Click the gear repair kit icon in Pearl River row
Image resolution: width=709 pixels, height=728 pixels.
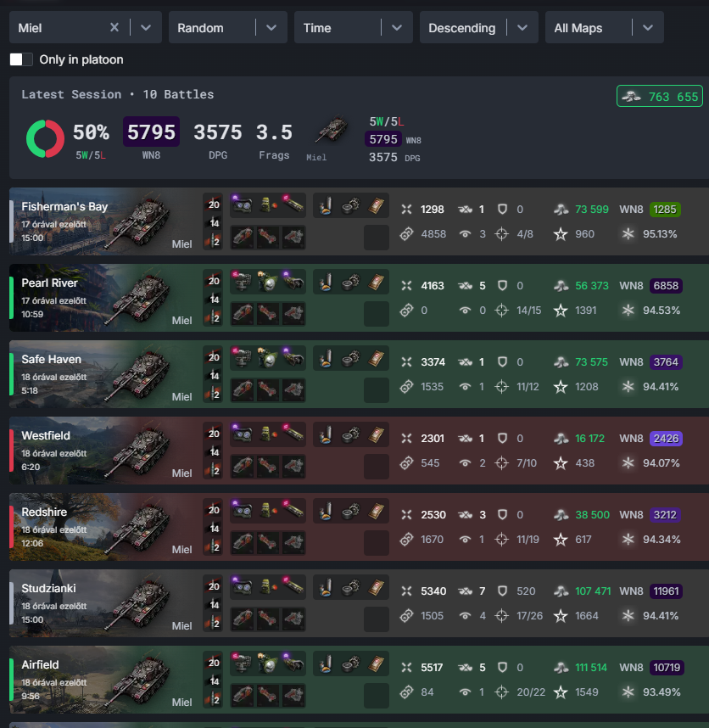click(350, 281)
